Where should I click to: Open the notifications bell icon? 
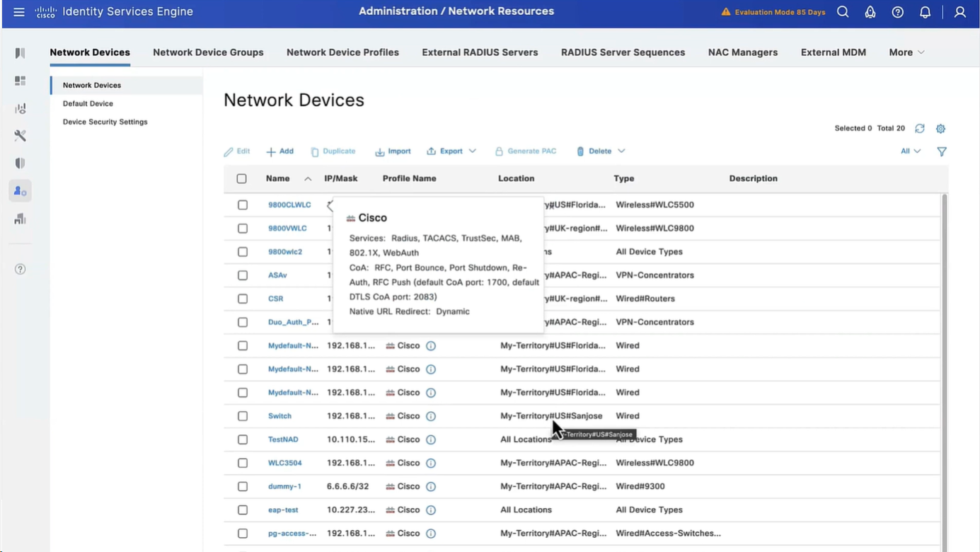point(925,12)
